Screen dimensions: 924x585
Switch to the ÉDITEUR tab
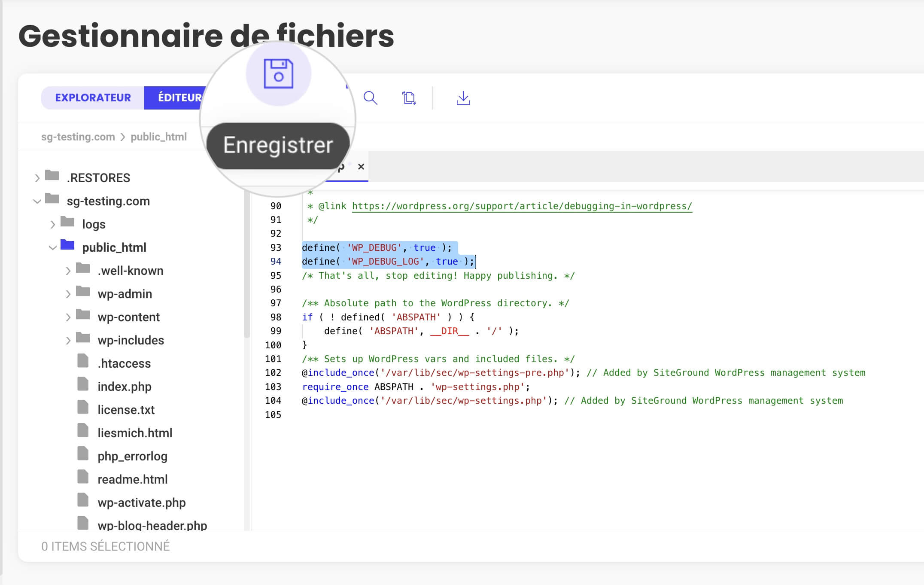(179, 97)
